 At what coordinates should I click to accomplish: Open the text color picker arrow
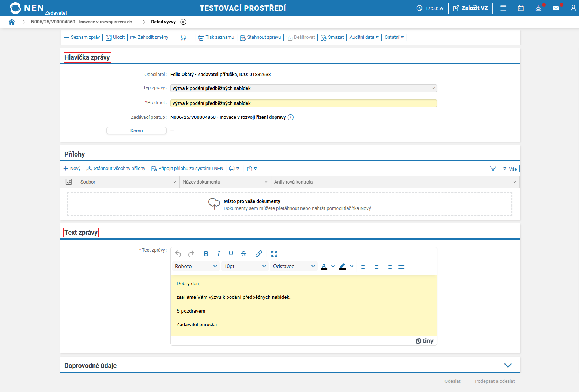(x=333, y=266)
